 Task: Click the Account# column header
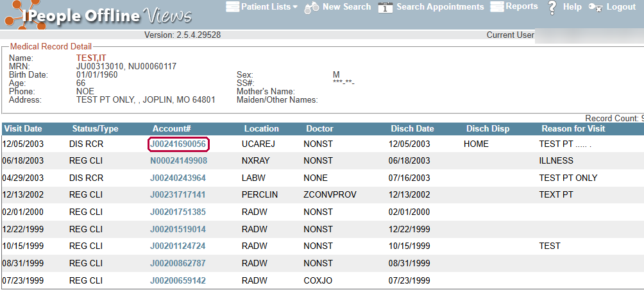(x=172, y=128)
